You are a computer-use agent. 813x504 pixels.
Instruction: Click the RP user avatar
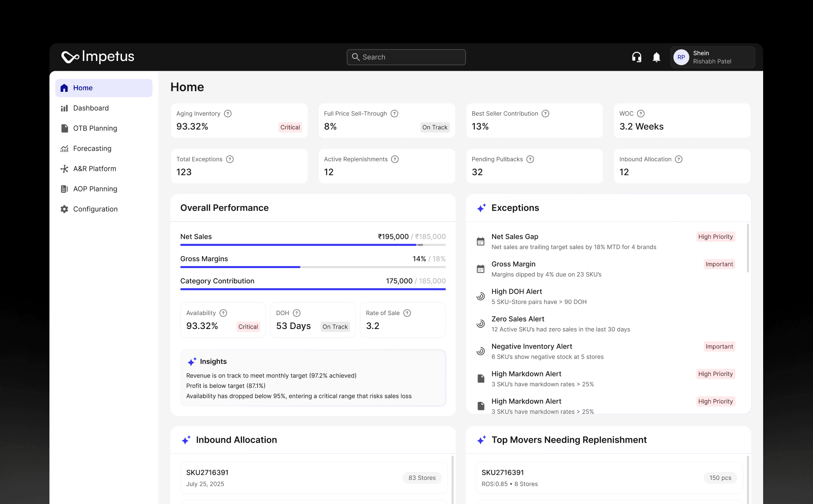tap(681, 57)
